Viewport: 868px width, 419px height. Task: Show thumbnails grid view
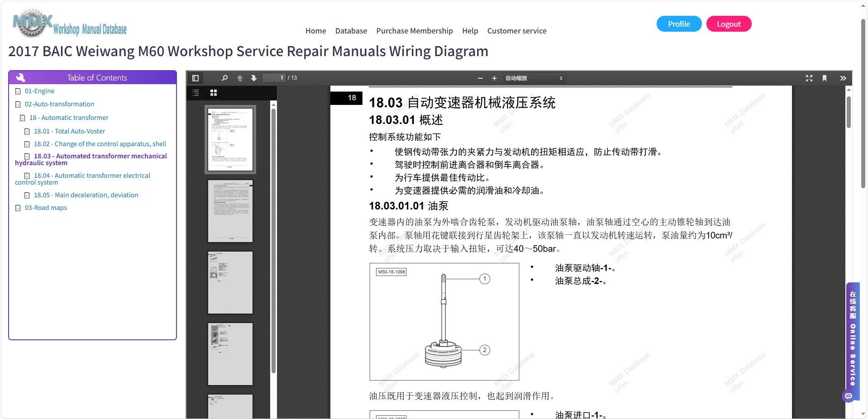214,93
